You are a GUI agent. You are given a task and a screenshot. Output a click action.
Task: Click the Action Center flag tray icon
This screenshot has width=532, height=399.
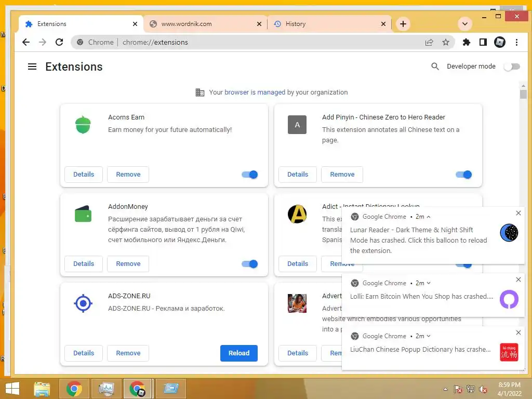coord(458,389)
